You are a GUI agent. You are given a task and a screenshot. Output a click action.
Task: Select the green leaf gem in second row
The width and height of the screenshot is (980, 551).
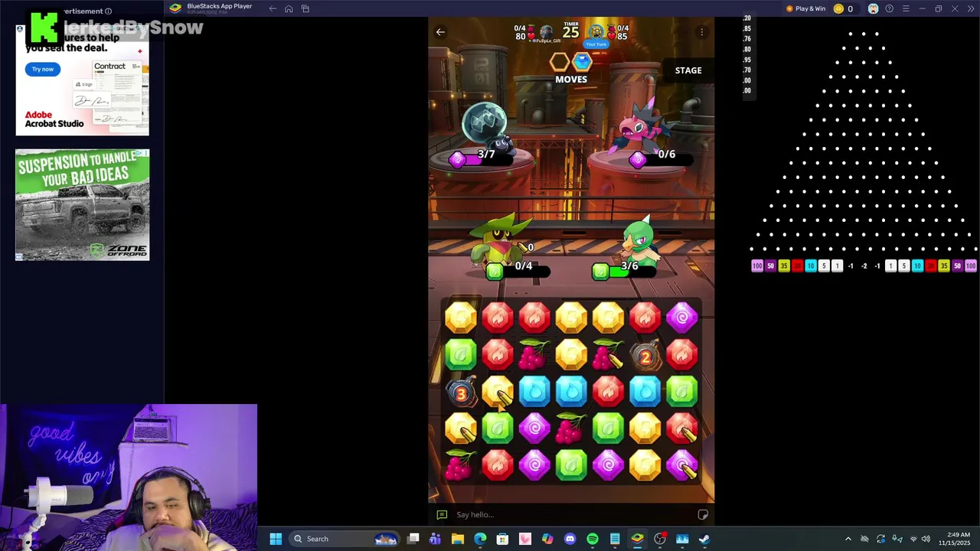[x=461, y=354]
